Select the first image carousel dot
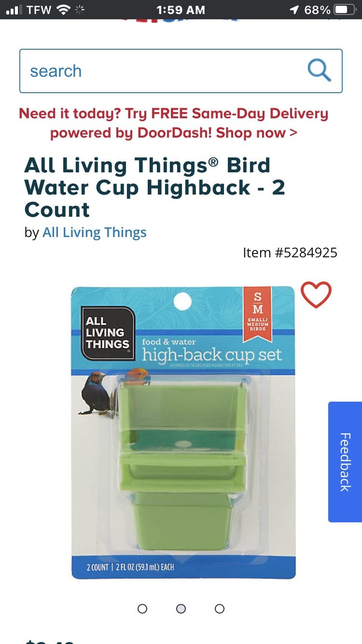Image resolution: width=362 pixels, height=644 pixels. pos(142,609)
